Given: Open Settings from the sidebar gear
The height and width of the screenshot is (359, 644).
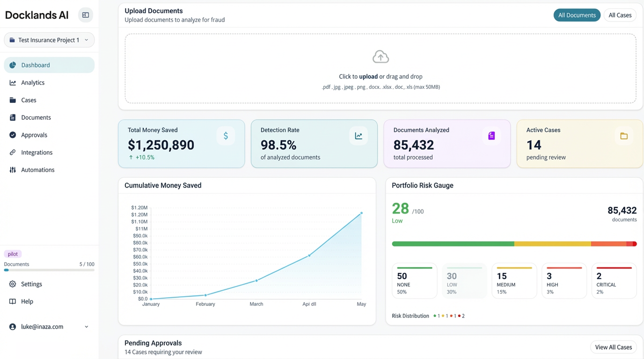Looking at the screenshot, I should click(x=32, y=284).
